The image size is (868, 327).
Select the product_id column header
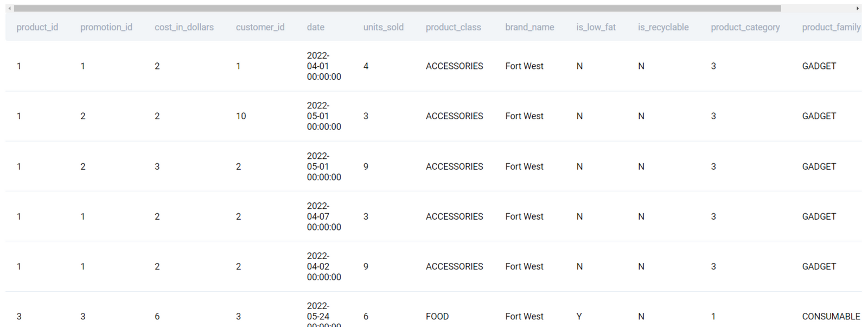pos(37,27)
